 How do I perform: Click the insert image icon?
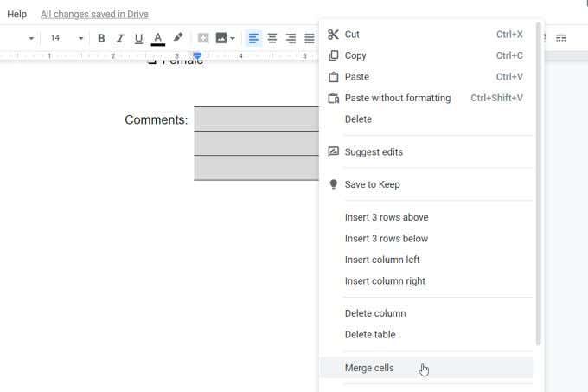pos(220,38)
